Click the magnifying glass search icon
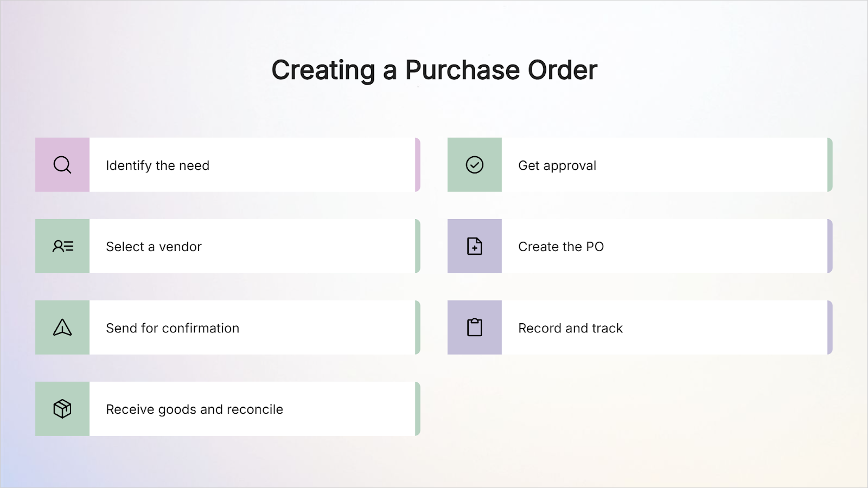Image resolution: width=868 pixels, height=488 pixels. coord(62,165)
